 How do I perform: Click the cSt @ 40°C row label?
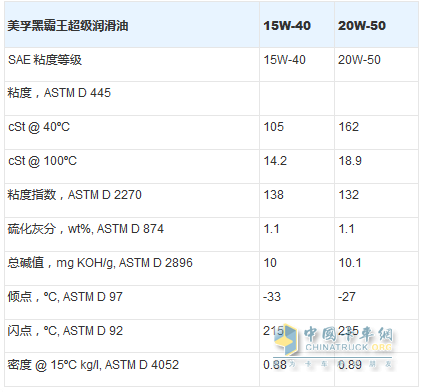click(x=39, y=127)
